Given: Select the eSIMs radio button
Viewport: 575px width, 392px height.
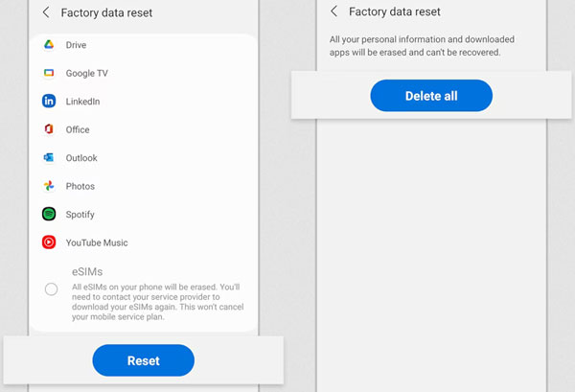Looking at the screenshot, I should click(51, 288).
